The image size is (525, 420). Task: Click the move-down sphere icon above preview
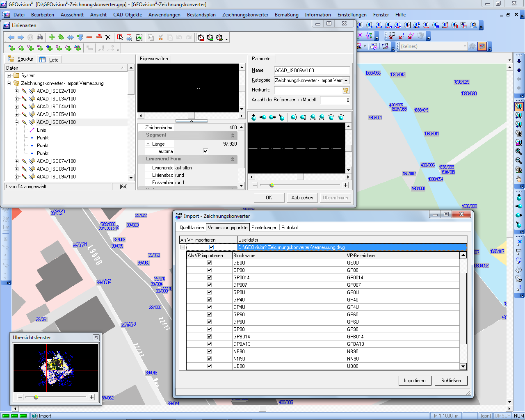click(253, 117)
